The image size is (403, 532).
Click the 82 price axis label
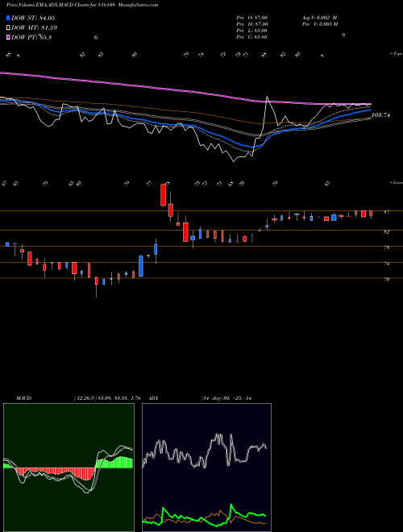(386, 231)
